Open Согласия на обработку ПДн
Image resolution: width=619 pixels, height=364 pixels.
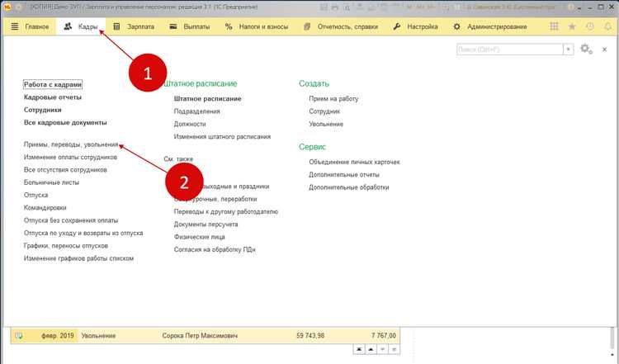215,249
